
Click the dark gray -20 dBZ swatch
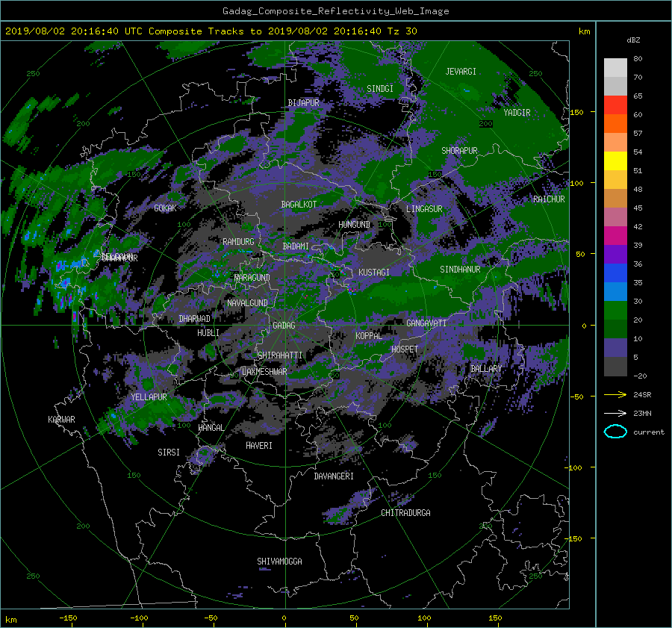[x=615, y=366]
